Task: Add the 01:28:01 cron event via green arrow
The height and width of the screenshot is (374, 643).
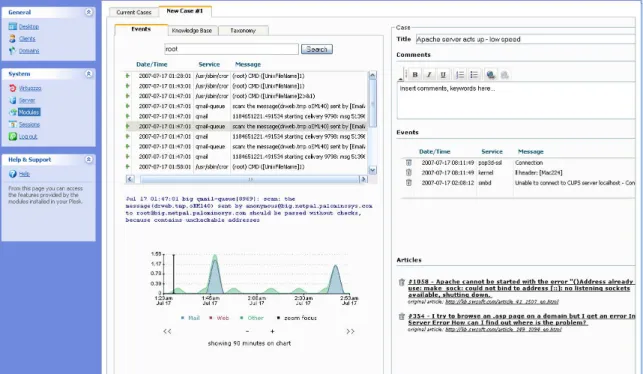Action: (x=128, y=76)
